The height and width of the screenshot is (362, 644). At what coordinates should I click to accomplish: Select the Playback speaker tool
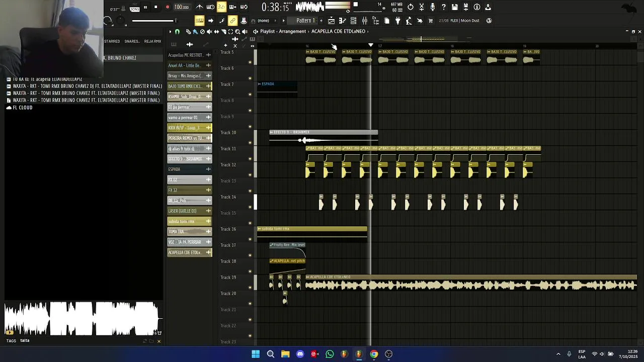245,32
